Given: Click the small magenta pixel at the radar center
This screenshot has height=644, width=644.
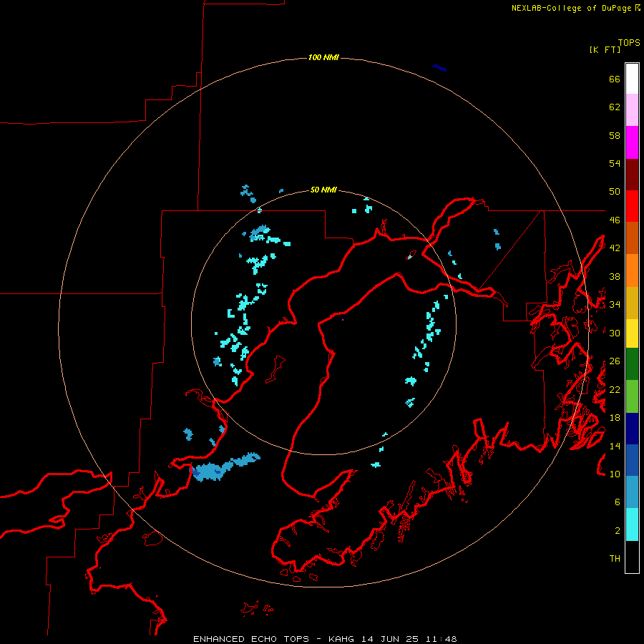Looking at the screenshot, I should [x=343, y=320].
